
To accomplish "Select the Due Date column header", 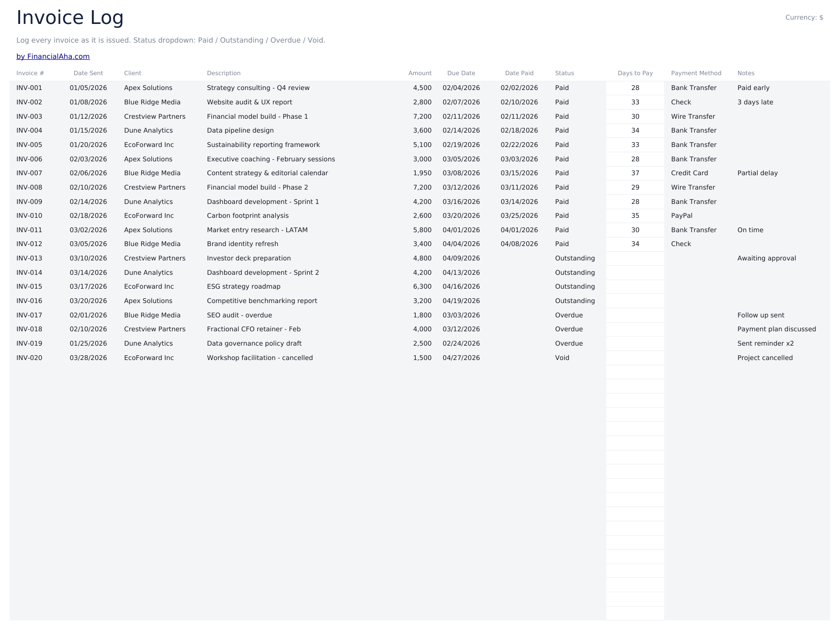I will point(461,73).
